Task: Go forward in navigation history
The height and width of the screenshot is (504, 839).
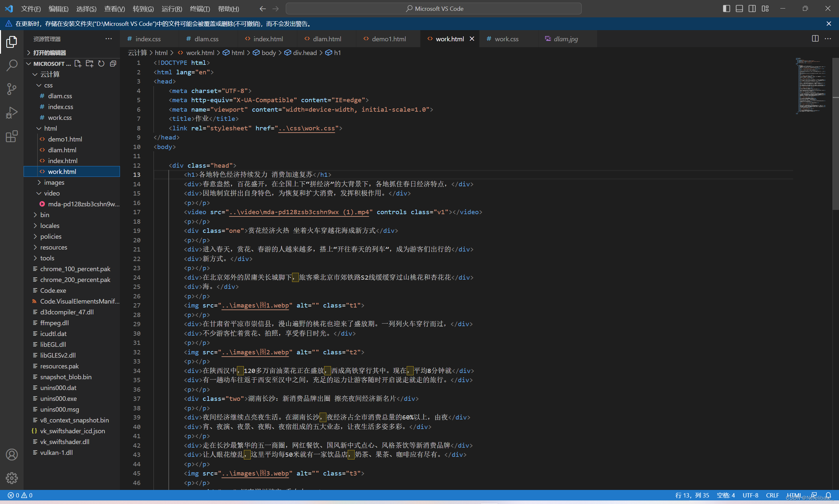Action: 276,9
